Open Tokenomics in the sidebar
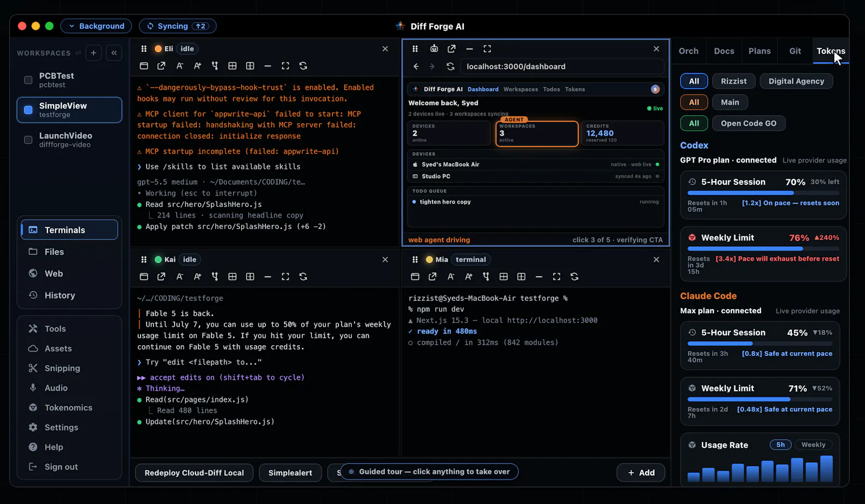 tap(69, 407)
